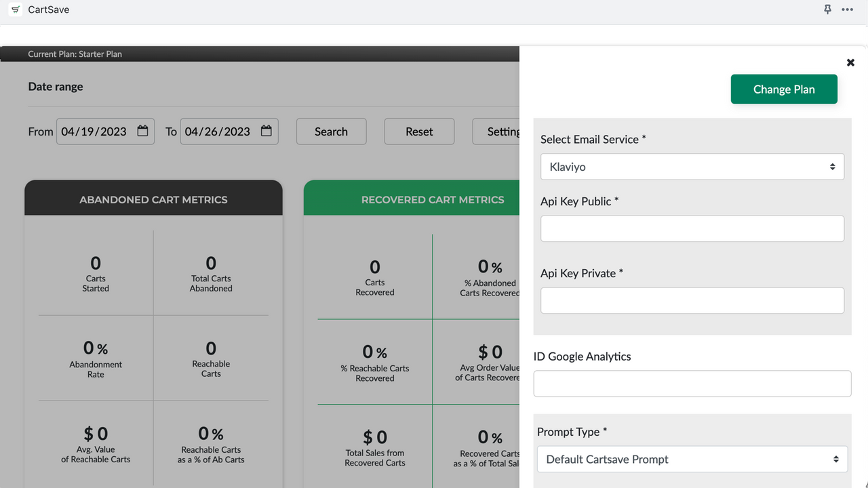Pin the CartSave app using the pin icon
This screenshot has height=488, width=868.
tap(827, 9)
